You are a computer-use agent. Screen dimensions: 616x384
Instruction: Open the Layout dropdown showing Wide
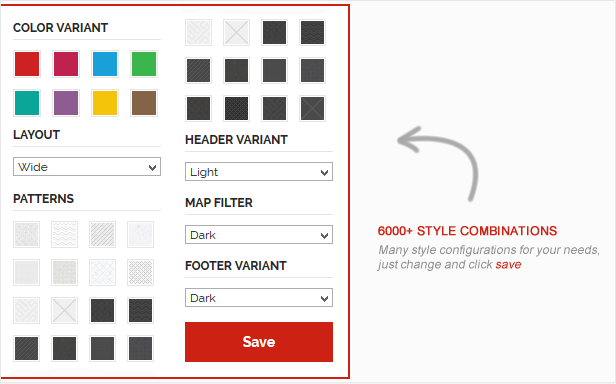coord(87,167)
